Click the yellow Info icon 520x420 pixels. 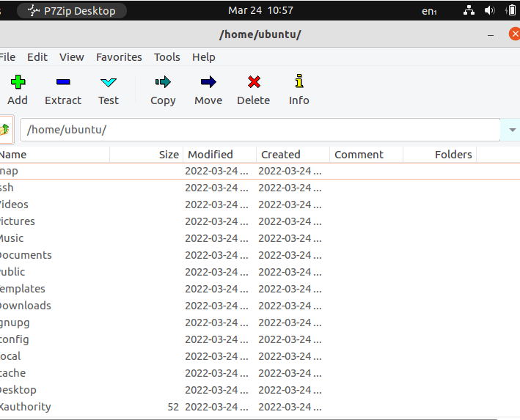tap(299, 81)
